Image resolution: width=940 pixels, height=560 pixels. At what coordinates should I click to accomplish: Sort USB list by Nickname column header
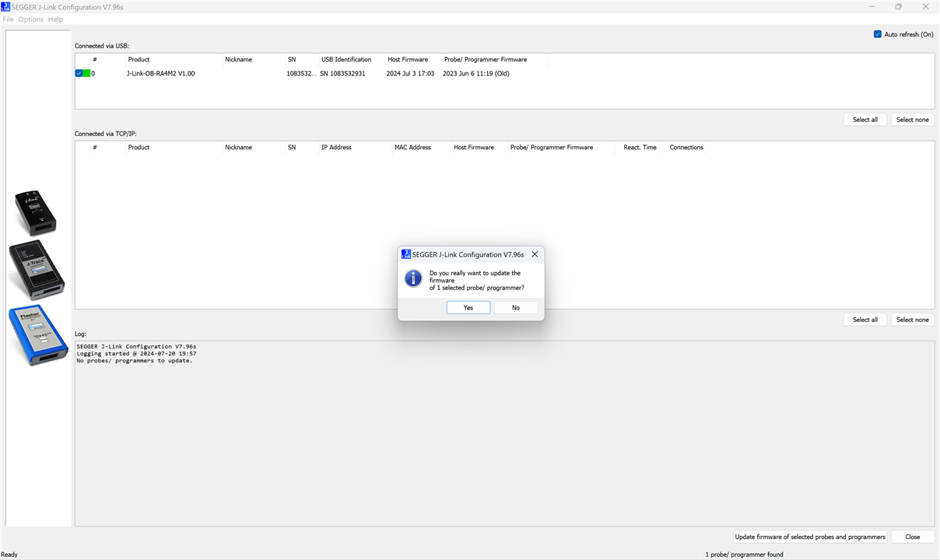click(x=238, y=60)
